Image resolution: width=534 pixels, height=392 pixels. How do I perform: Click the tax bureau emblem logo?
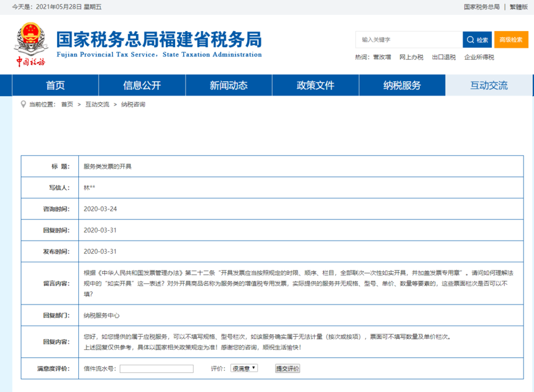tap(30, 44)
